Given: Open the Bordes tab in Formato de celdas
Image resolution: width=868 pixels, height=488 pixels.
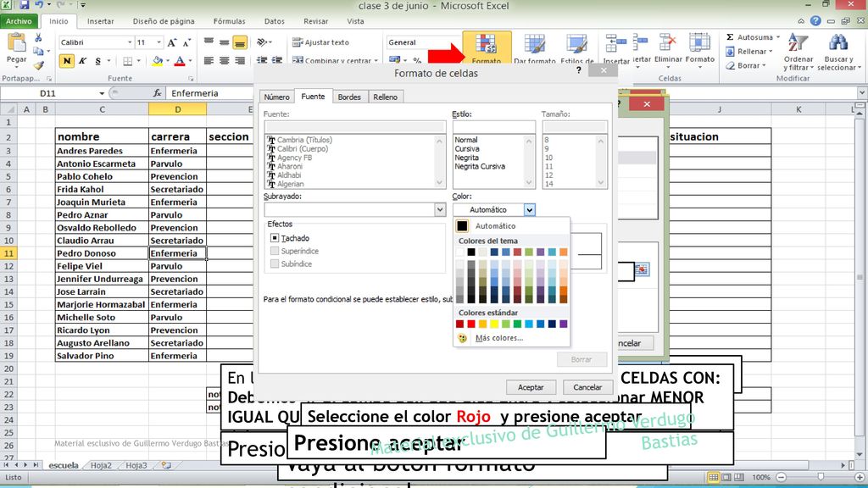Looking at the screenshot, I should click(349, 97).
